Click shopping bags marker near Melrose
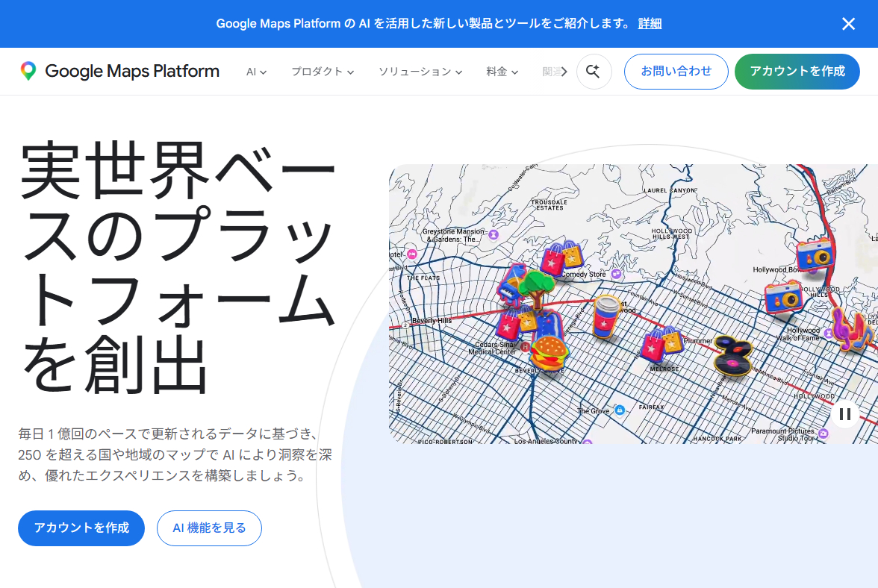 point(661,344)
